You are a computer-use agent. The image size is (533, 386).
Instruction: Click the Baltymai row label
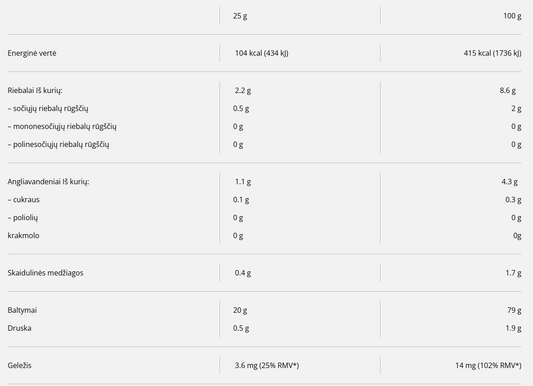click(x=22, y=310)
